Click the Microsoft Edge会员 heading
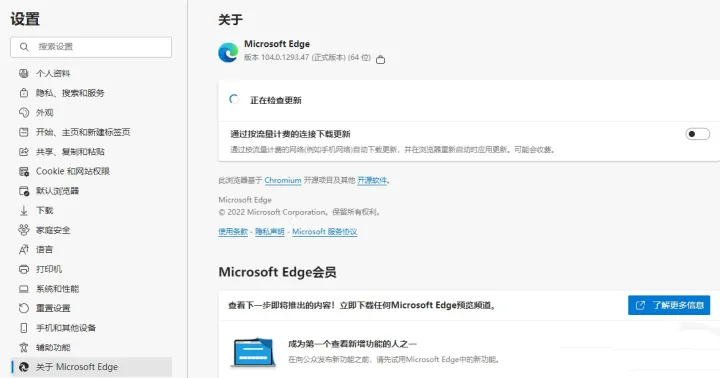The height and width of the screenshot is (378, 720). click(277, 272)
